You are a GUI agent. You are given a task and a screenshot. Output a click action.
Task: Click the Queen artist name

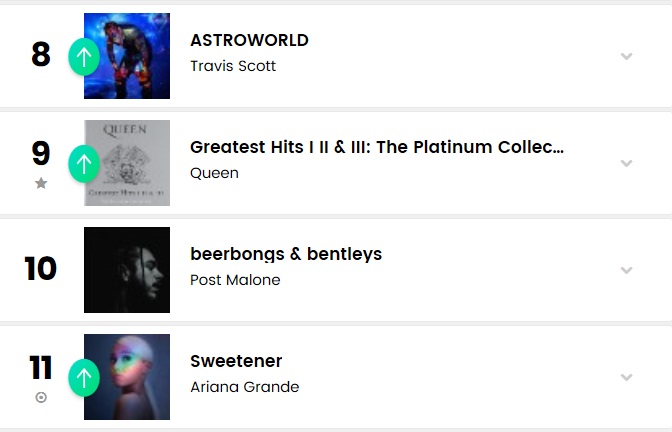(214, 173)
